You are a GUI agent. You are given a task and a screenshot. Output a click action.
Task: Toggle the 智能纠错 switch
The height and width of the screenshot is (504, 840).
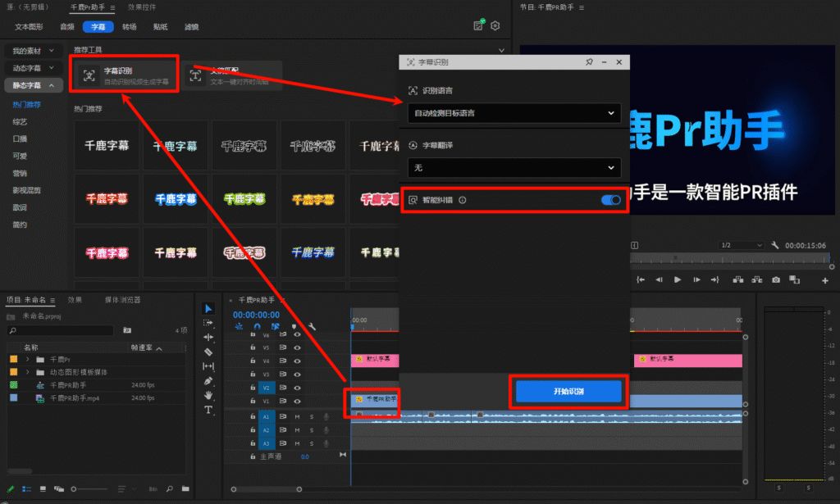tap(610, 200)
